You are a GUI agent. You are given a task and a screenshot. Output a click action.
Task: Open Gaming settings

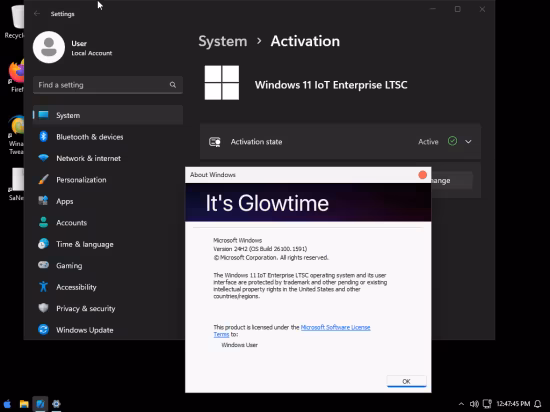click(108, 265)
